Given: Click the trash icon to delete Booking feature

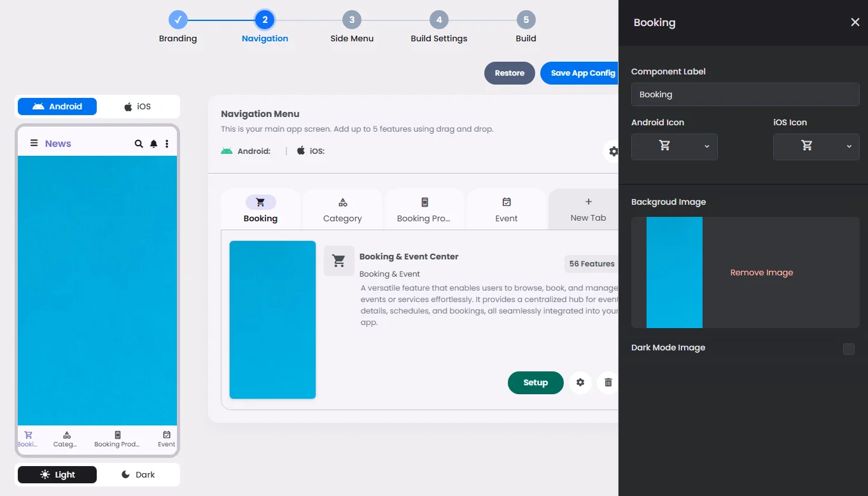Looking at the screenshot, I should [x=608, y=383].
